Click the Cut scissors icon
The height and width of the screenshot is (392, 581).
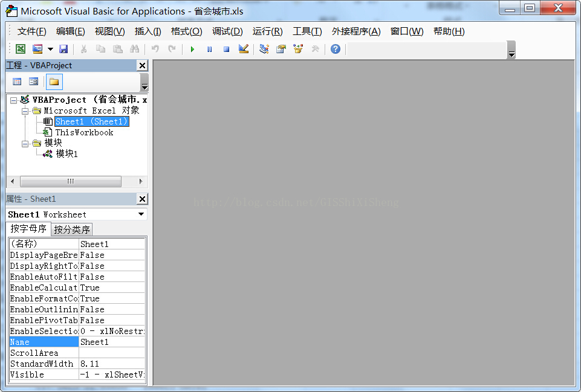(84, 49)
